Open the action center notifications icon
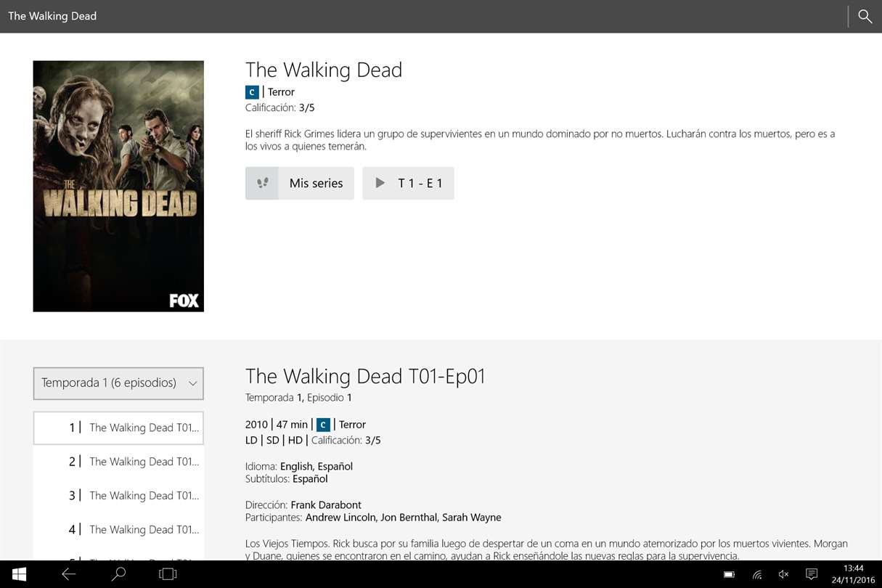 [x=812, y=574]
